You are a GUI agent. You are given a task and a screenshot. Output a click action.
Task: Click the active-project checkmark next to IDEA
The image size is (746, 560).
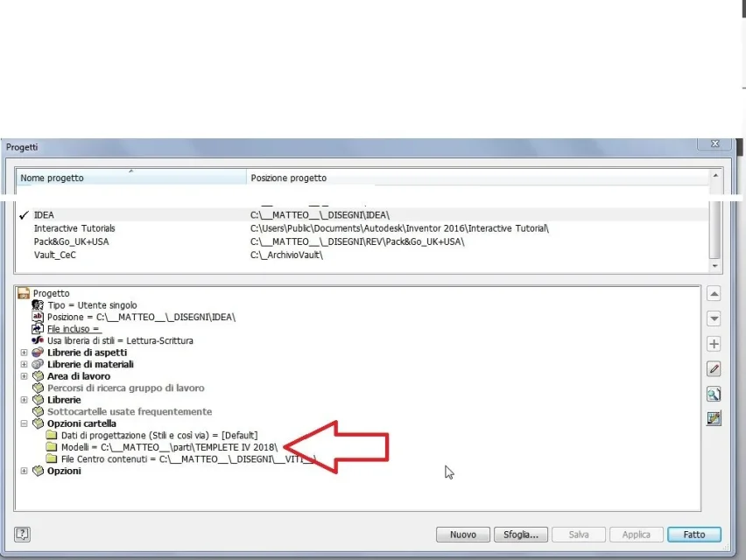click(x=24, y=215)
